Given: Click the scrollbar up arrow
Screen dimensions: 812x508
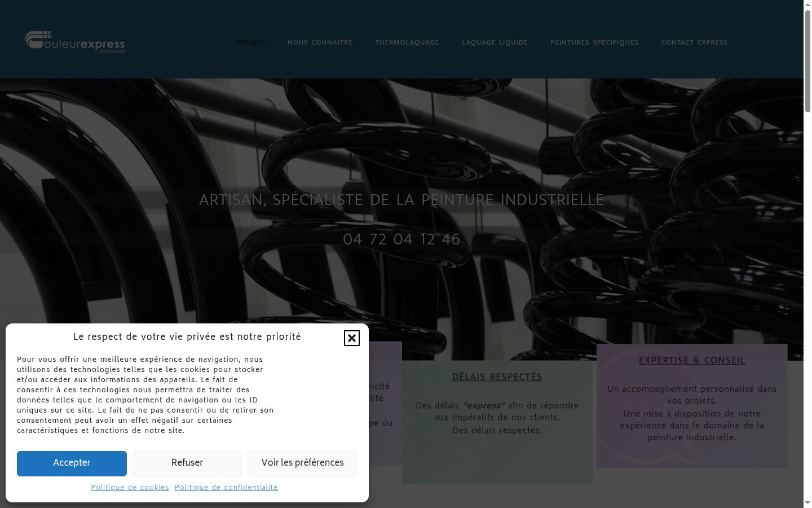Looking at the screenshot, I should (x=807, y=5).
